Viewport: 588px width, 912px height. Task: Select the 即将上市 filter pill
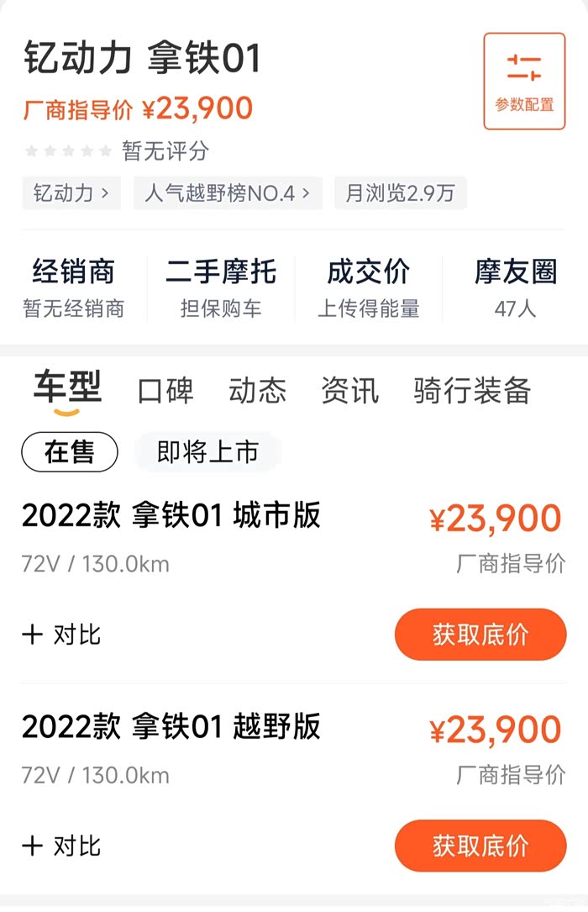(207, 452)
